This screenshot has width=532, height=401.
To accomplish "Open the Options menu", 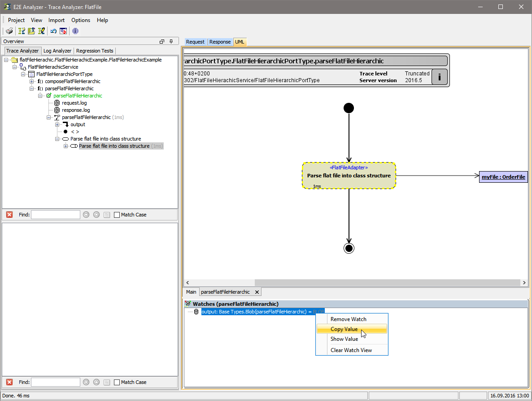I will tap(81, 20).
